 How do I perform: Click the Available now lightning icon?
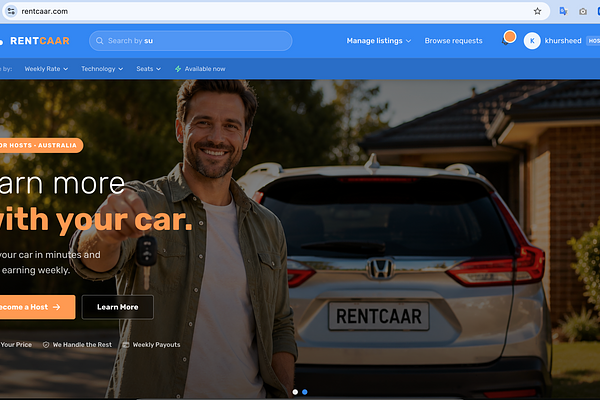(178, 69)
